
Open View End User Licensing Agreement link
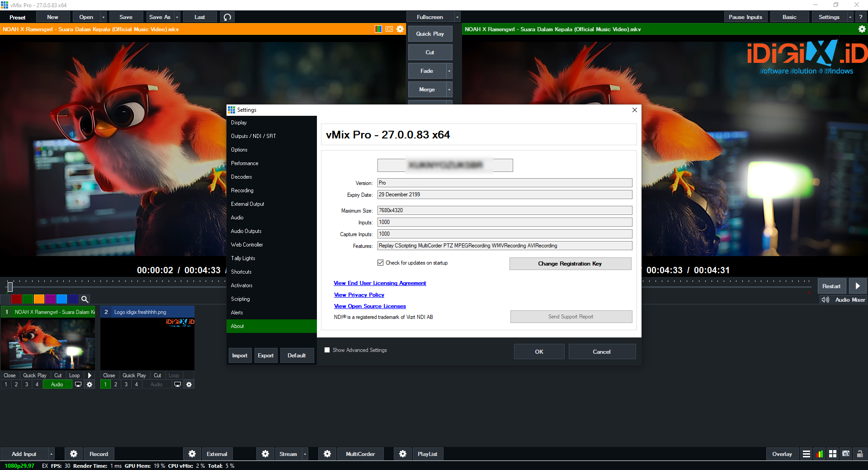(x=380, y=283)
